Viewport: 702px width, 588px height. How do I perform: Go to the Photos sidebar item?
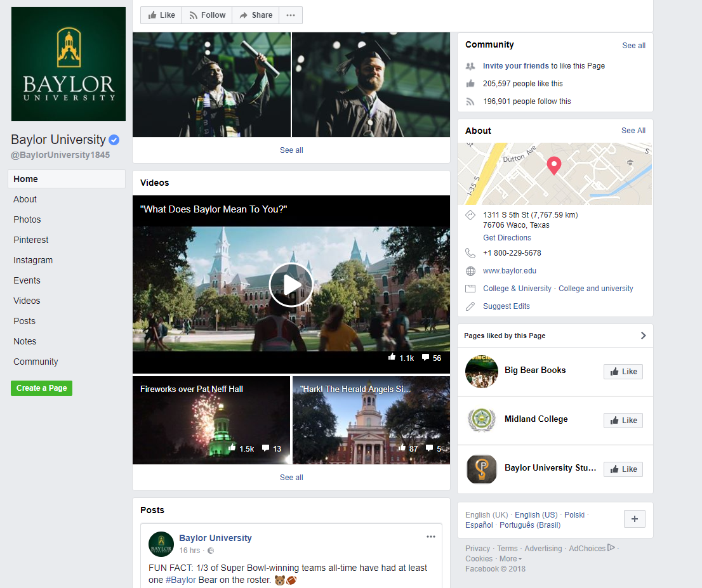click(x=27, y=219)
